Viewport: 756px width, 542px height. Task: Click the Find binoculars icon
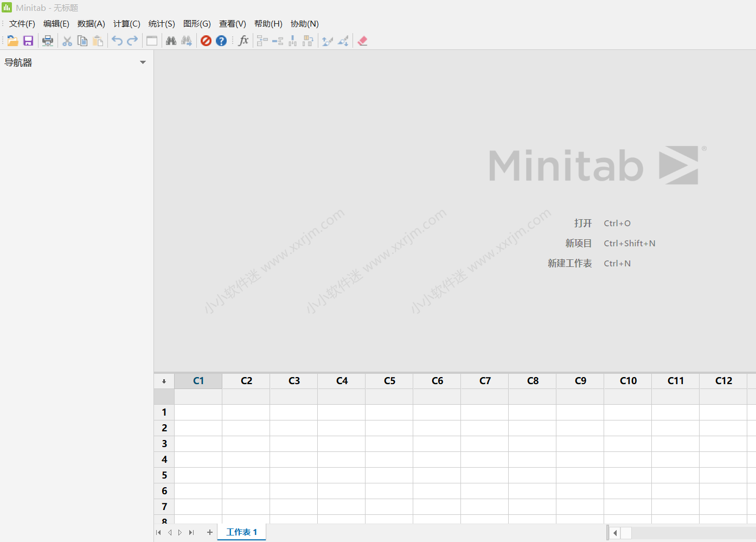coord(171,41)
